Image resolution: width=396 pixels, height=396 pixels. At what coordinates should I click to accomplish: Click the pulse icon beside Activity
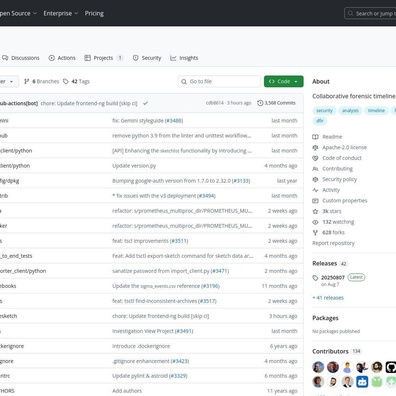coord(315,190)
